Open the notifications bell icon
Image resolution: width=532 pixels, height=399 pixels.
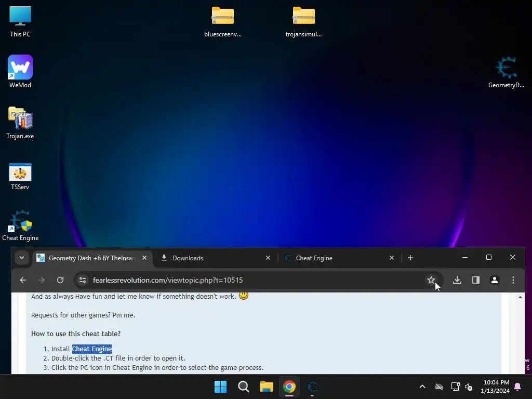click(518, 387)
